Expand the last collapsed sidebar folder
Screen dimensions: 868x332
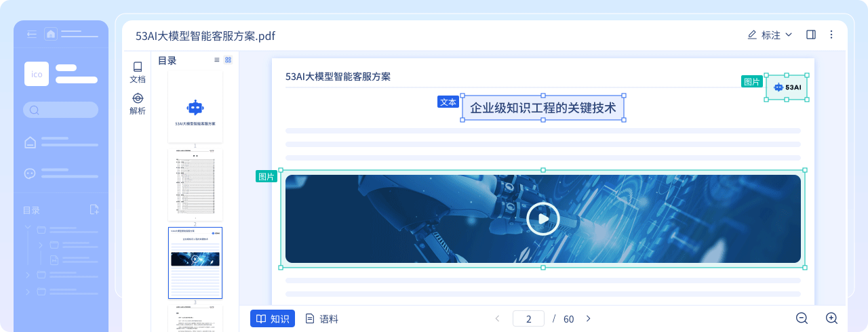click(28, 292)
